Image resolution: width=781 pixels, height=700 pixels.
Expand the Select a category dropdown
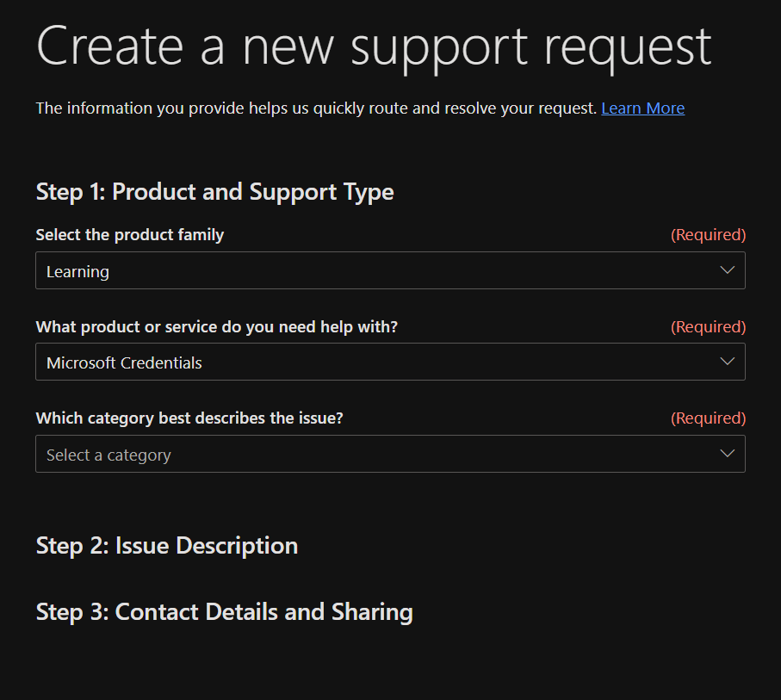(x=389, y=455)
